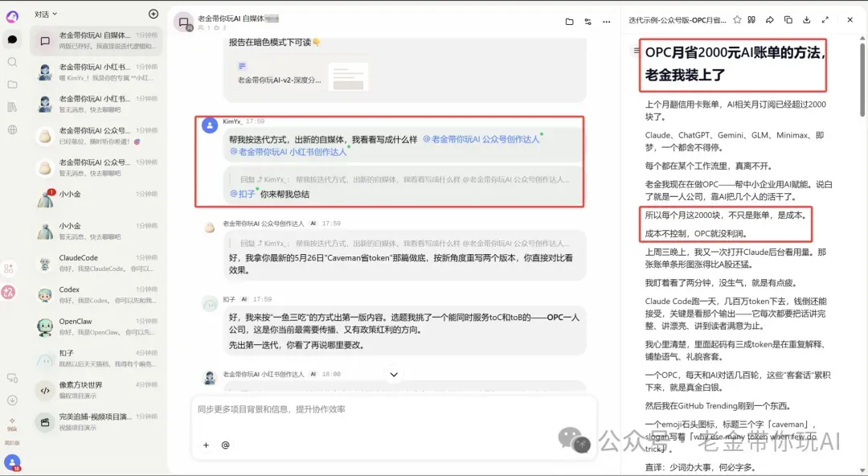Screen dimensions: 868x476
Task: Open the device screen icon in sidebar
Action: (x=12, y=378)
